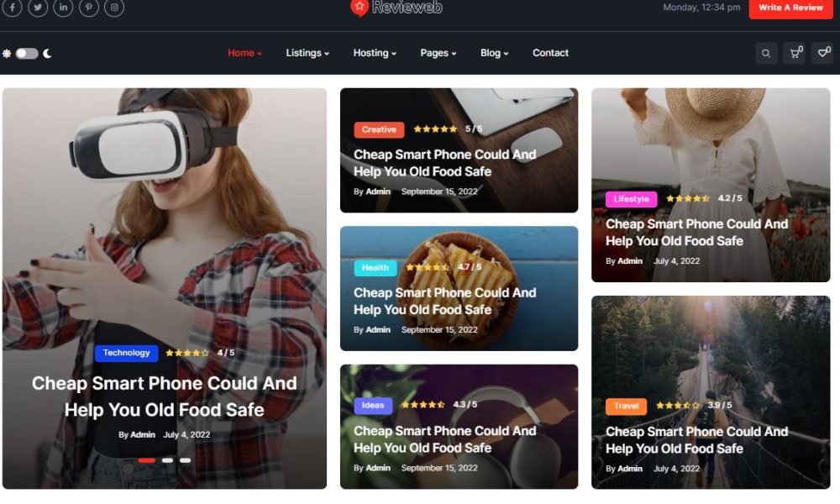Open the search icon in navbar
Viewport: 840px width, 504px height.
766,53
